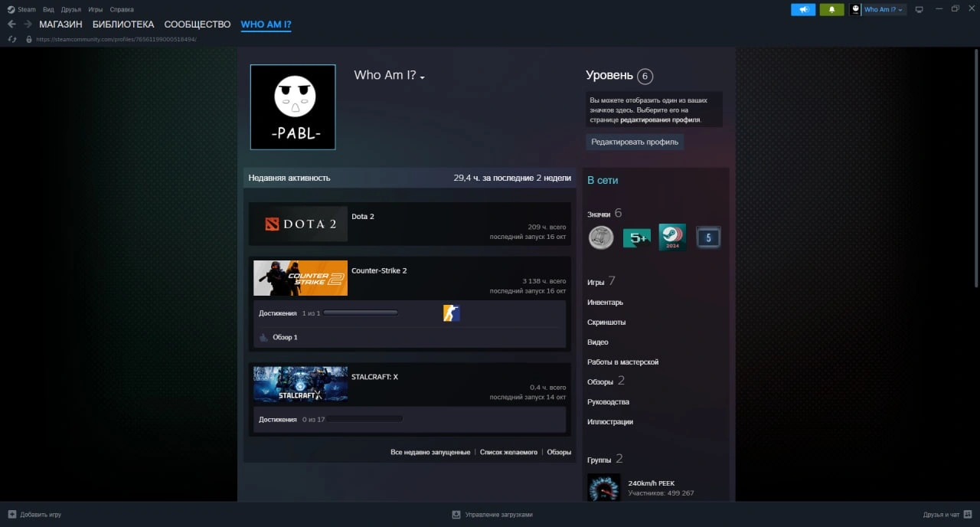Screen dimensions: 980x527
Task: Go to the МАГАЗИН tab
Action: pyautogui.click(x=60, y=25)
